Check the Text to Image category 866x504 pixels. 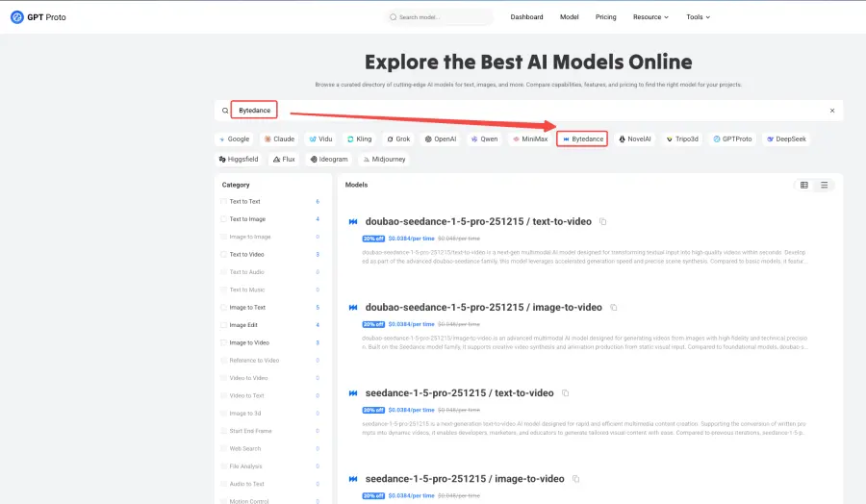223,219
